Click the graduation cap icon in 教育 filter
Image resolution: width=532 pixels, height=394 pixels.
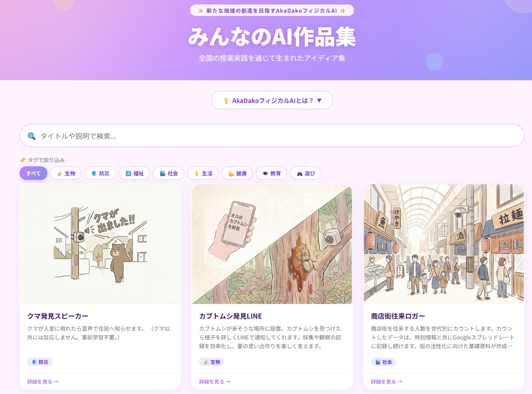point(265,174)
